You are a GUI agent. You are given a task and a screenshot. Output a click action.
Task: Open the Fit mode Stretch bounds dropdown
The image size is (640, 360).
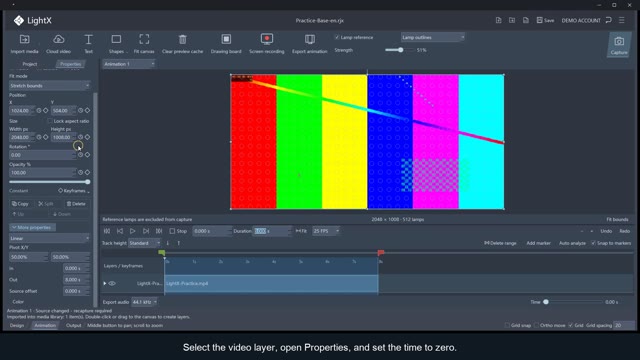[x=49, y=86]
